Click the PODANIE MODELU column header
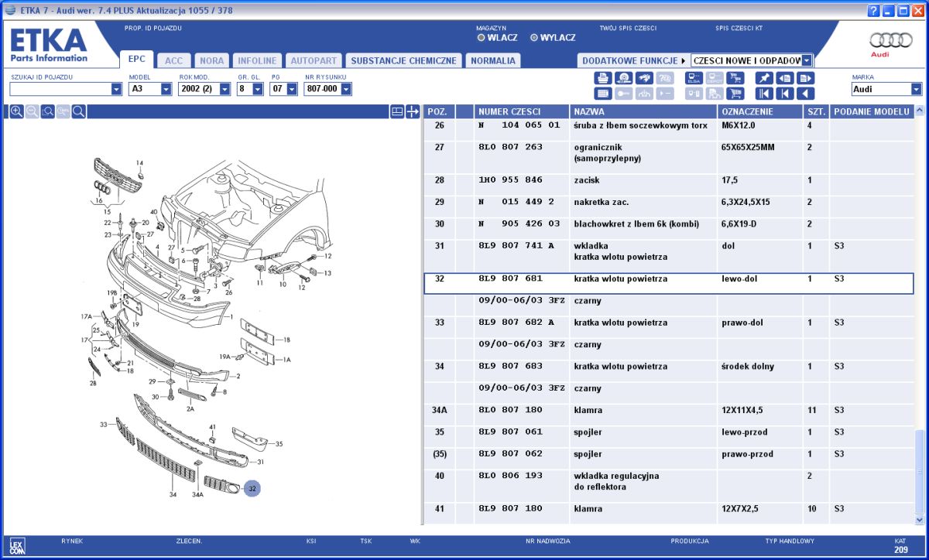The height and width of the screenshot is (560, 929). point(872,111)
